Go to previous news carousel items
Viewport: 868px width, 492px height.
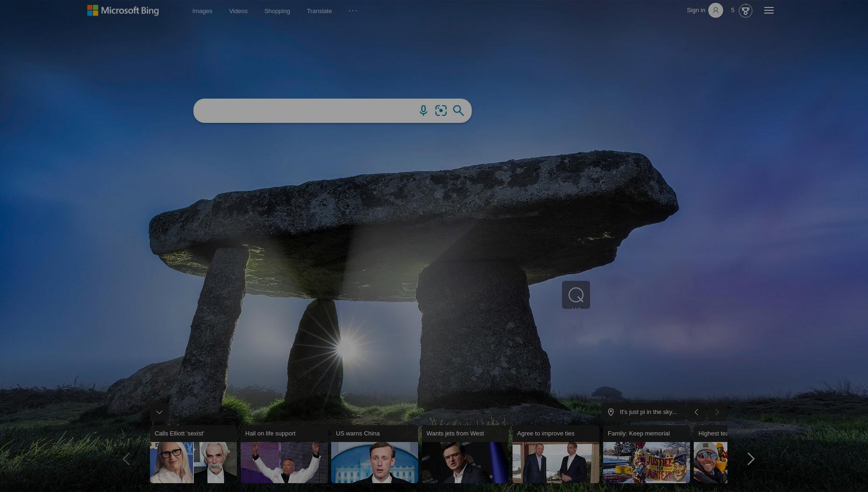coord(126,459)
